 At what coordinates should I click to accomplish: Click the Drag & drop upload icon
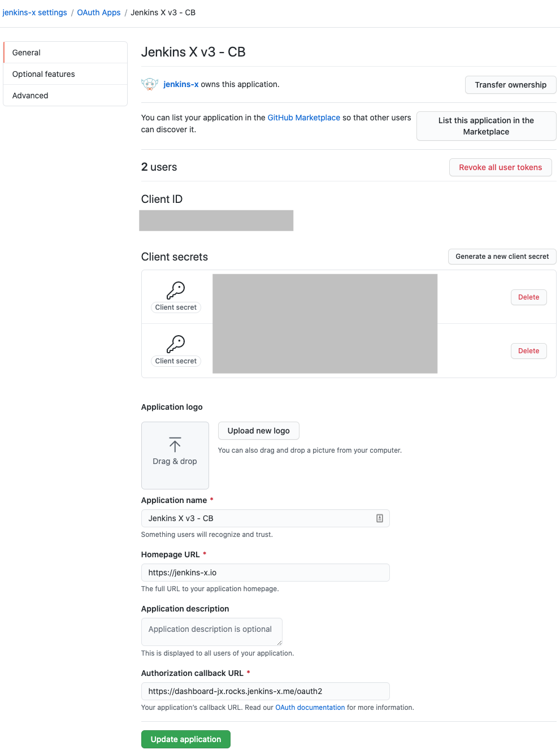(x=175, y=443)
